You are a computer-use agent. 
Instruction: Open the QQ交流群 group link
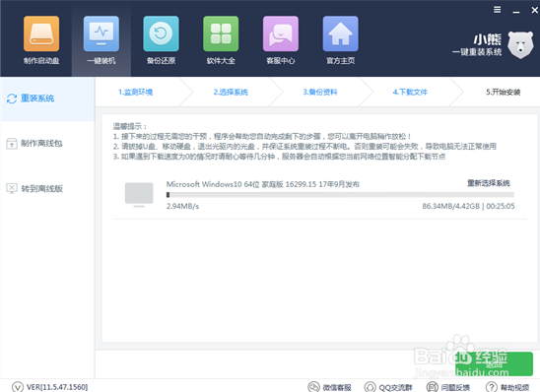coord(388,387)
